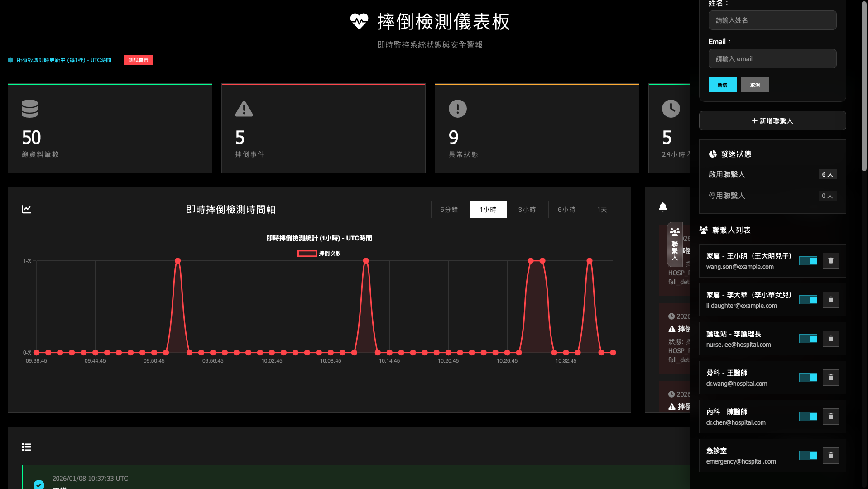Toggle off contact li.daughter@example.com

click(x=808, y=300)
